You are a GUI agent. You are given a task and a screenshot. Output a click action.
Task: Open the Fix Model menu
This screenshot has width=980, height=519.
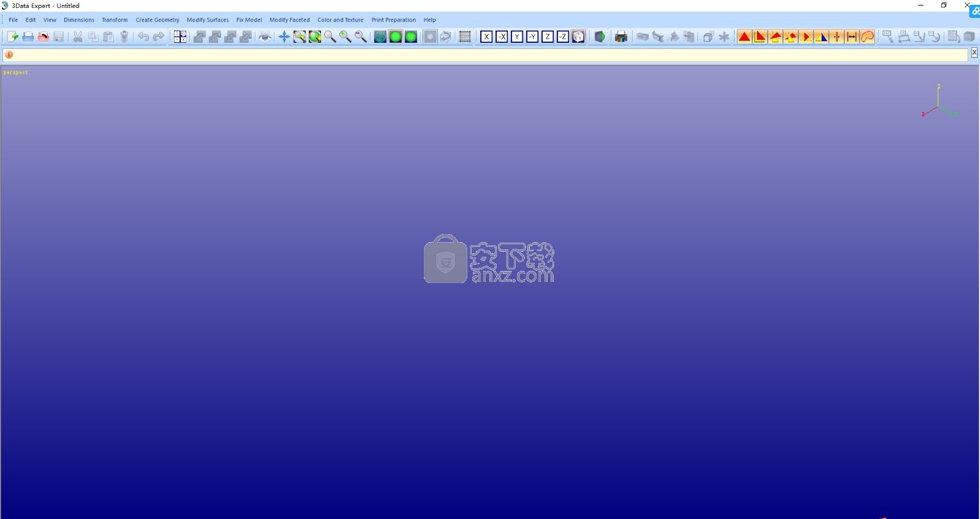tap(249, 20)
